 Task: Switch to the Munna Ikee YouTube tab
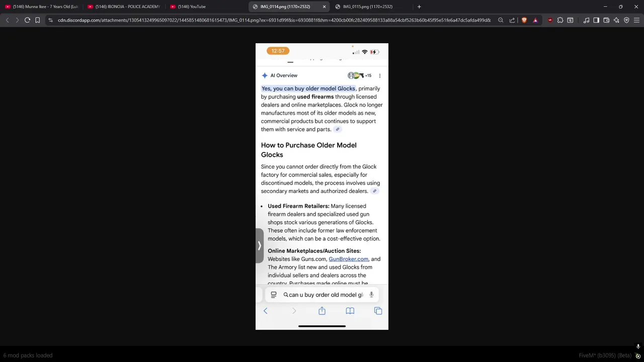[x=42, y=7]
